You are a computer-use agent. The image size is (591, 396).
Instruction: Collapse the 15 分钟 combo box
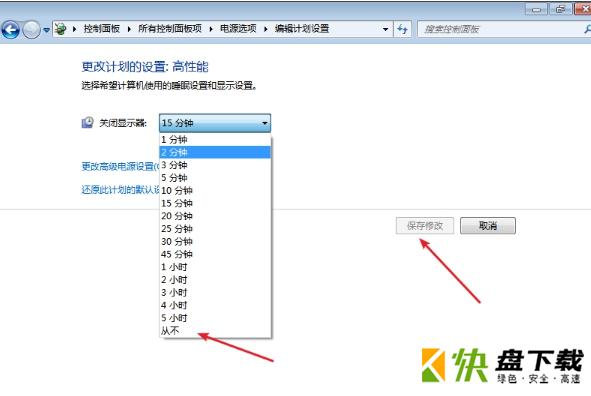coord(215,123)
